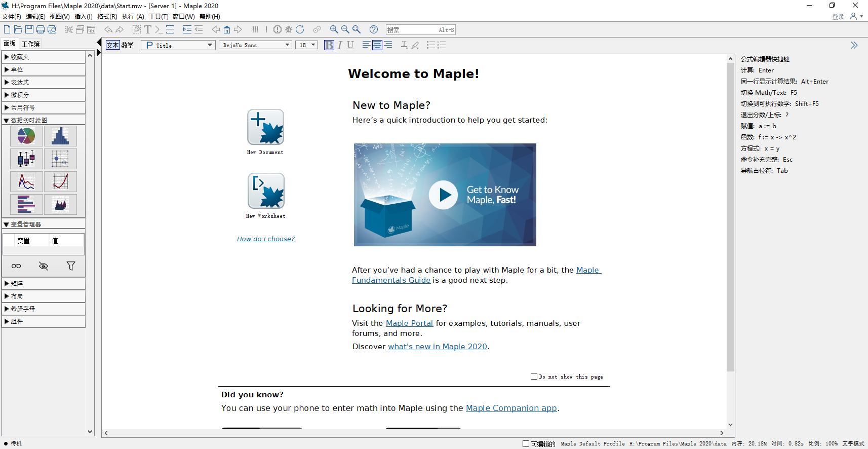Toggle the 可编辑的 checkbox in status bar
868x449 pixels.
pyautogui.click(x=526, y=444)
